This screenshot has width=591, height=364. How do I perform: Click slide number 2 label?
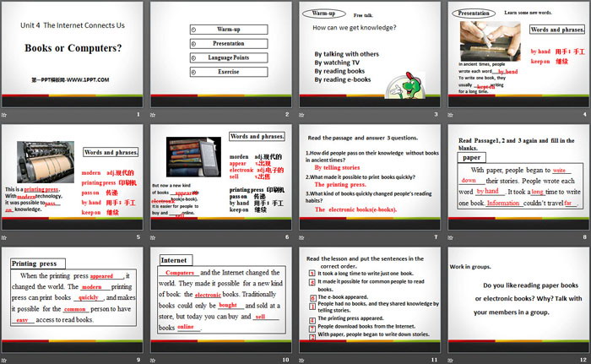pyautogui.click(x=287, y=114)
